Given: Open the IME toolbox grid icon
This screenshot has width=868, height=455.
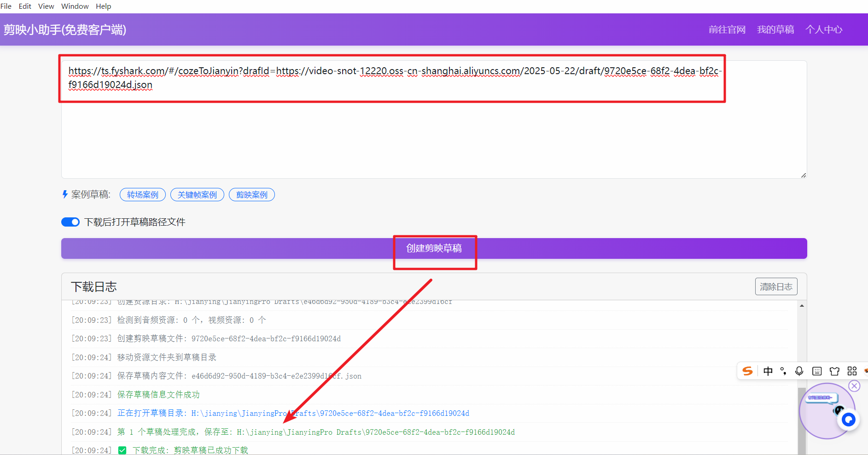Looking at the screenshot, I should click(x=852, y=371).
